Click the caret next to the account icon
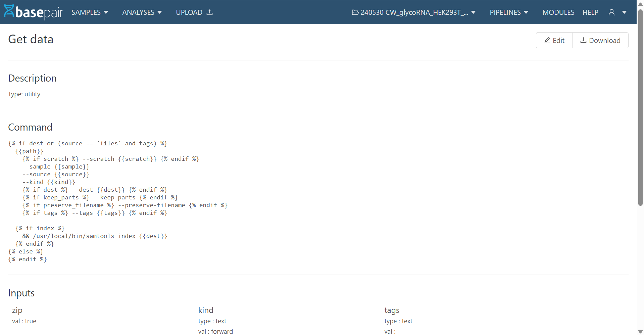Screen dimensions: 644x335 (624, 13)
